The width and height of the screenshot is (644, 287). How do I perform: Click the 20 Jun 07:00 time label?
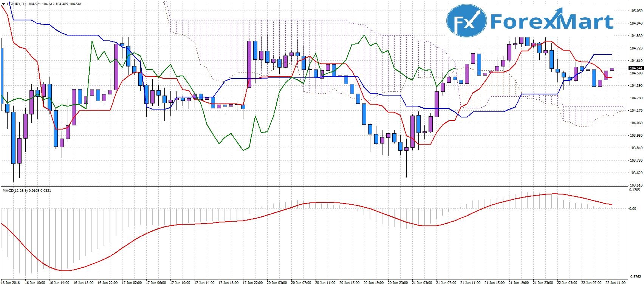coord(301,282)
